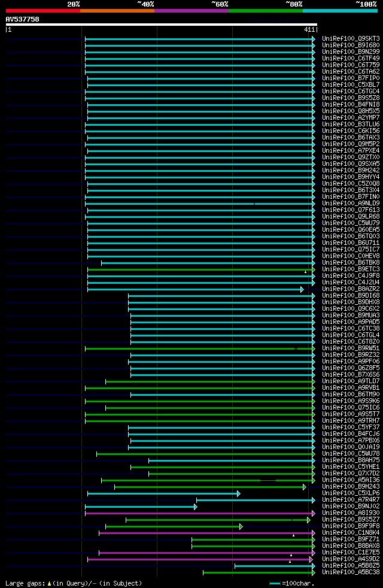The image size is (383, 588).
Task: Click the arrowhead ending the C5XLP6 alignment
Action: click(x=239, y=494)
